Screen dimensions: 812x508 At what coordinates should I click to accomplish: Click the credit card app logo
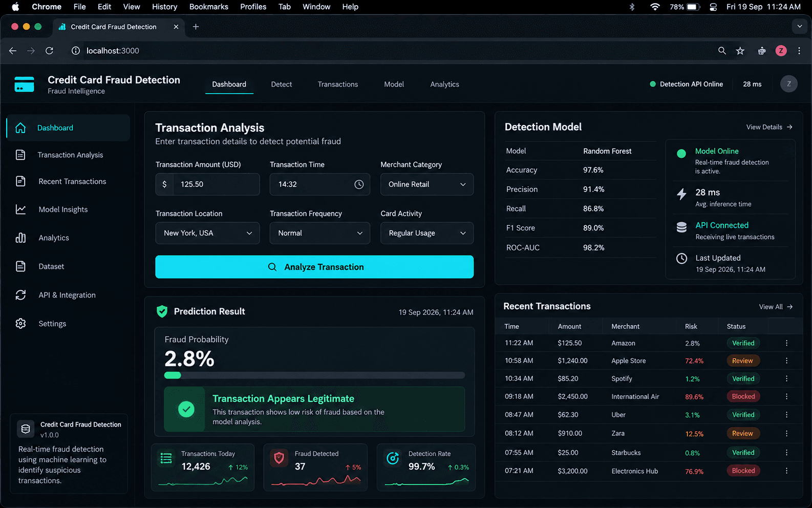tap(25, 84)
